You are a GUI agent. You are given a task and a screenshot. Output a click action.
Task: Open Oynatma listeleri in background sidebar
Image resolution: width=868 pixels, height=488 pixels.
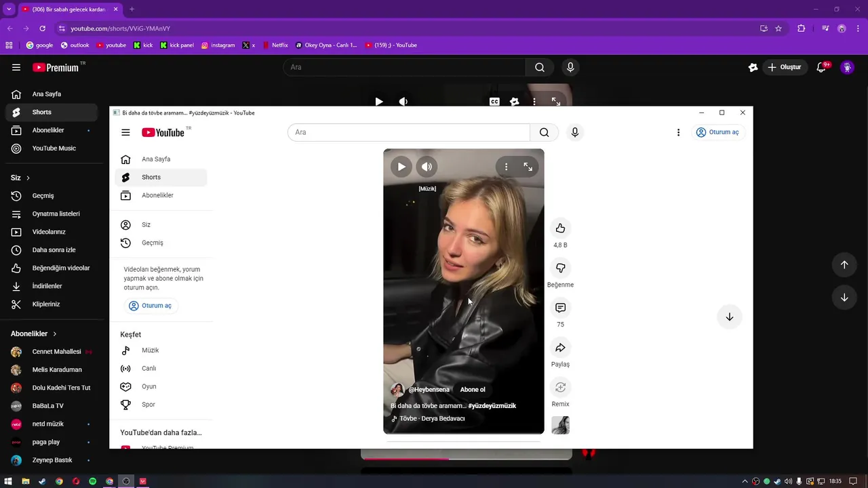click(52, 213)
